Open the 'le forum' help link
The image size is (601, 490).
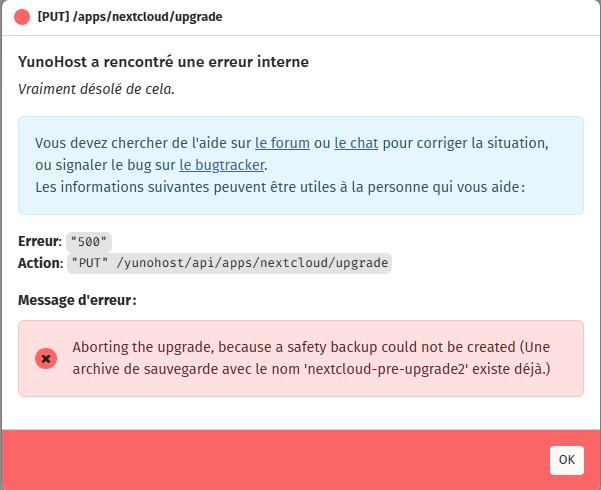282,143
